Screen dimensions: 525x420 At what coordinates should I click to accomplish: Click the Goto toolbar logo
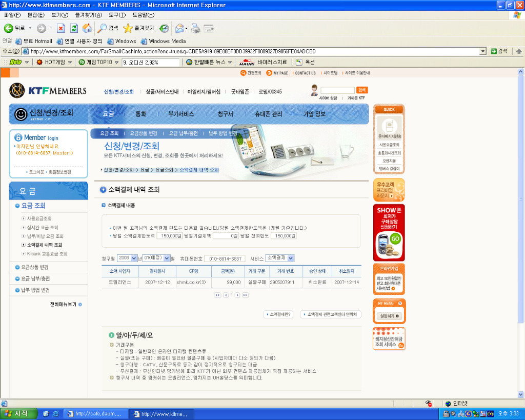click(x=15, y=62)
